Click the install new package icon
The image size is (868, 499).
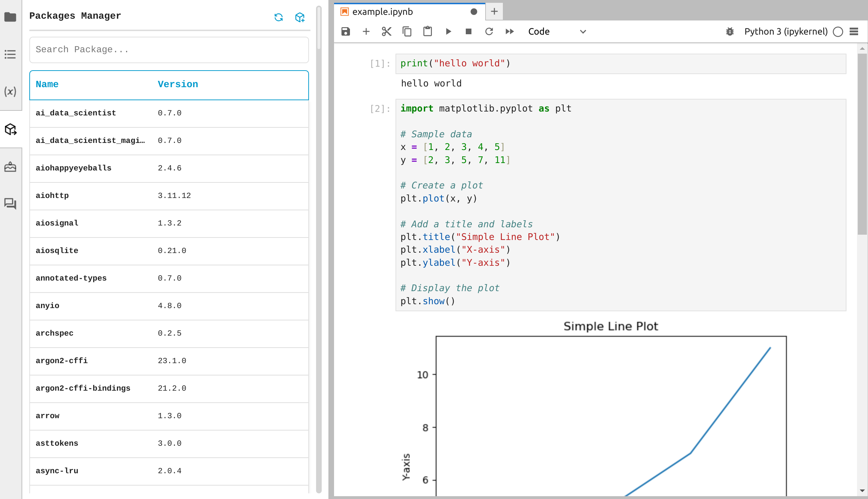pos(300,17)
